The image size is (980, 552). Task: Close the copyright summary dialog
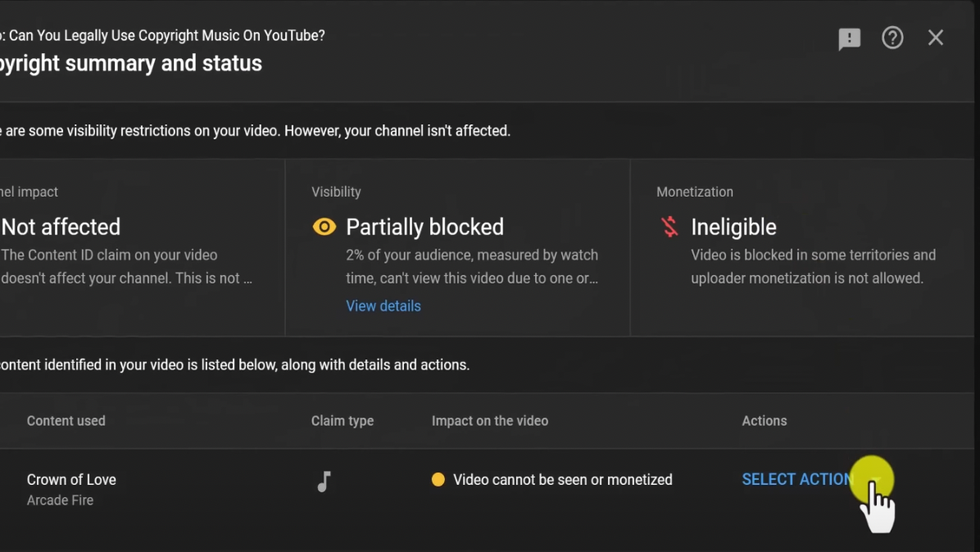[x=935, y=38]
